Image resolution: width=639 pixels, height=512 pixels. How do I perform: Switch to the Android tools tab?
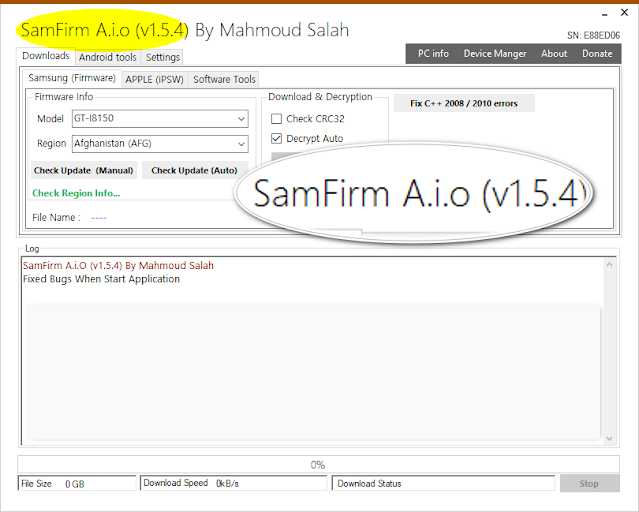[108, 57]
